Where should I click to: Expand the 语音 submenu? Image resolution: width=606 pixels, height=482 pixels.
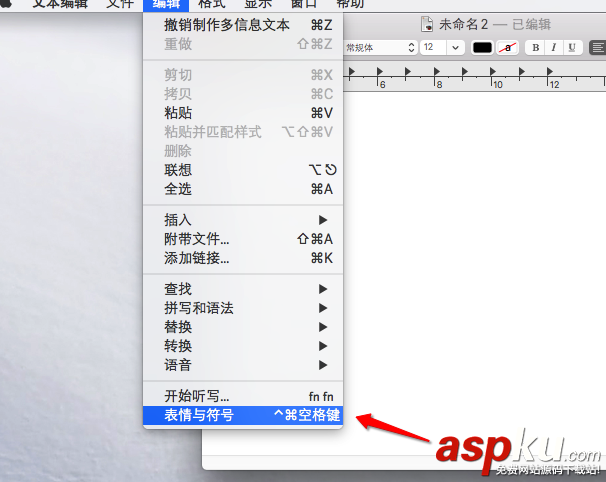tap(243, 365)
